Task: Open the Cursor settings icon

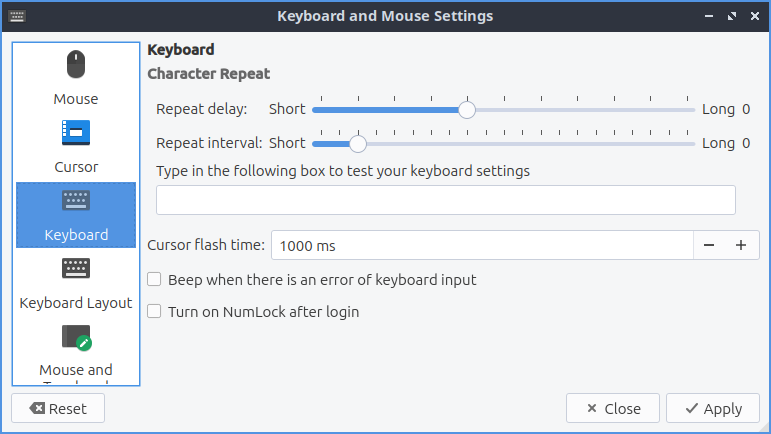Action: (x=76, y=131)
